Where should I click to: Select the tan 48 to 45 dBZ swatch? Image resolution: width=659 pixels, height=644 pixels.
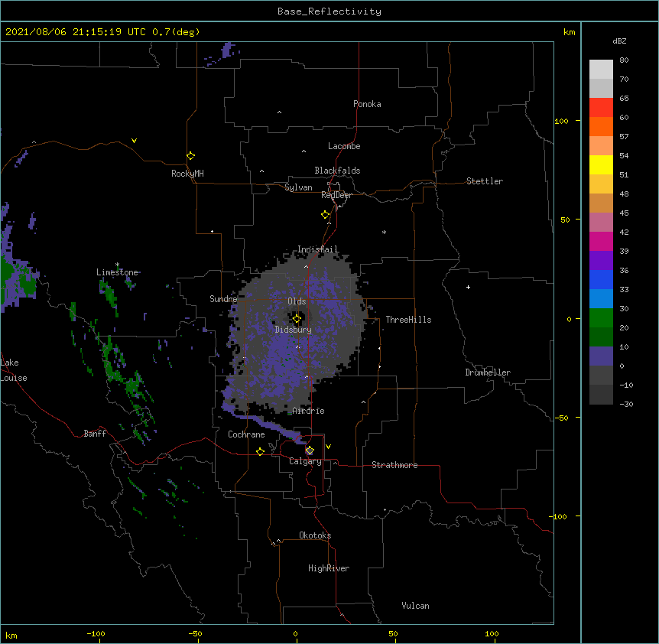click(x=601, y=203)
